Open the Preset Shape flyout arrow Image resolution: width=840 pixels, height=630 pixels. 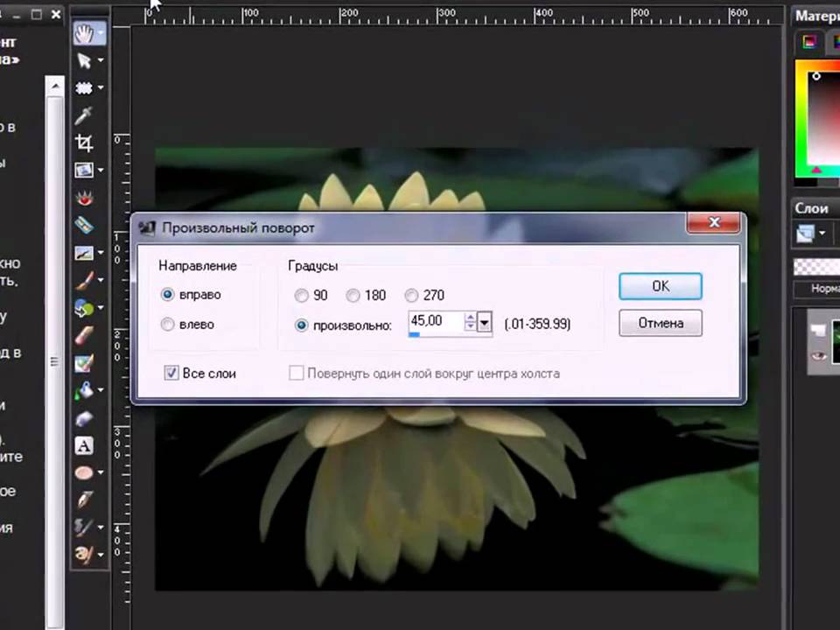[101, 472]
